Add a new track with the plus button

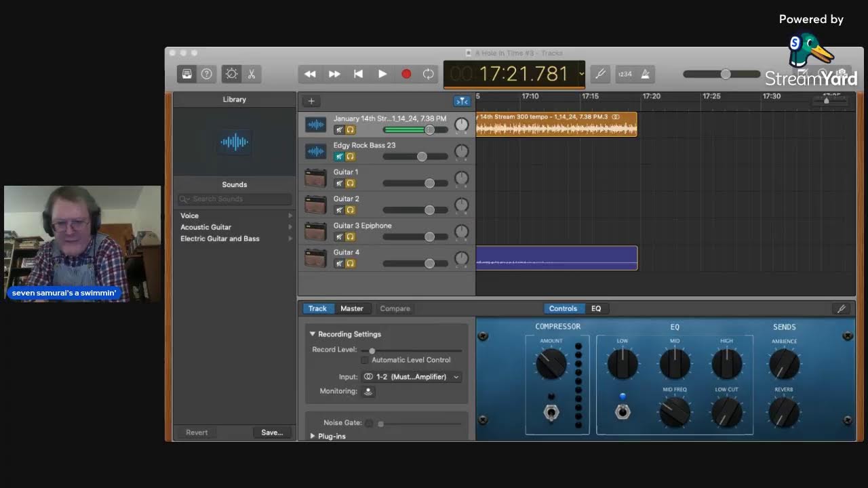point(311,101)
